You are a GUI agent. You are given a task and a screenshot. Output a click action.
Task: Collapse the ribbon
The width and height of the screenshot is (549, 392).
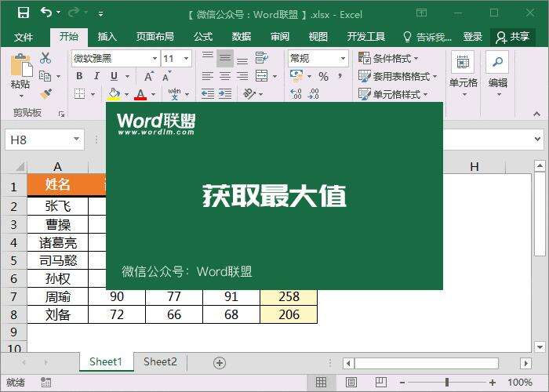click(536, 114)
